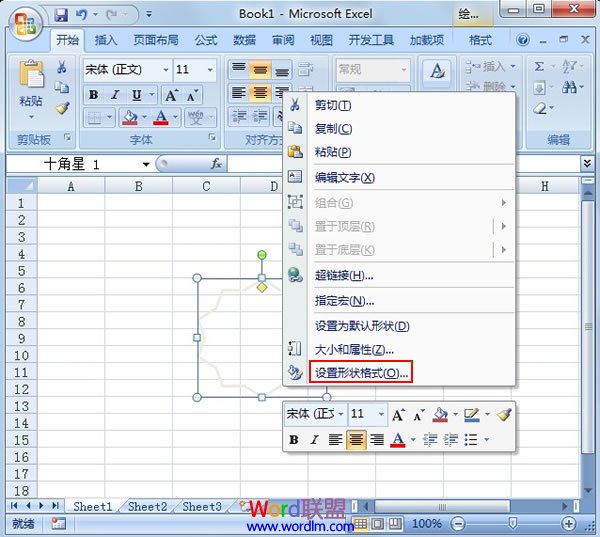
Task: Toggle center align in mini toolbar
Action: pos(356,440)
